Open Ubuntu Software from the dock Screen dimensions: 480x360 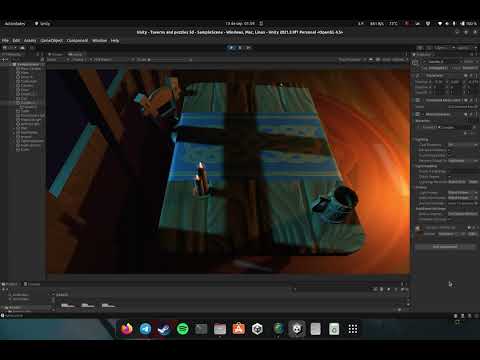pos(239,329)
